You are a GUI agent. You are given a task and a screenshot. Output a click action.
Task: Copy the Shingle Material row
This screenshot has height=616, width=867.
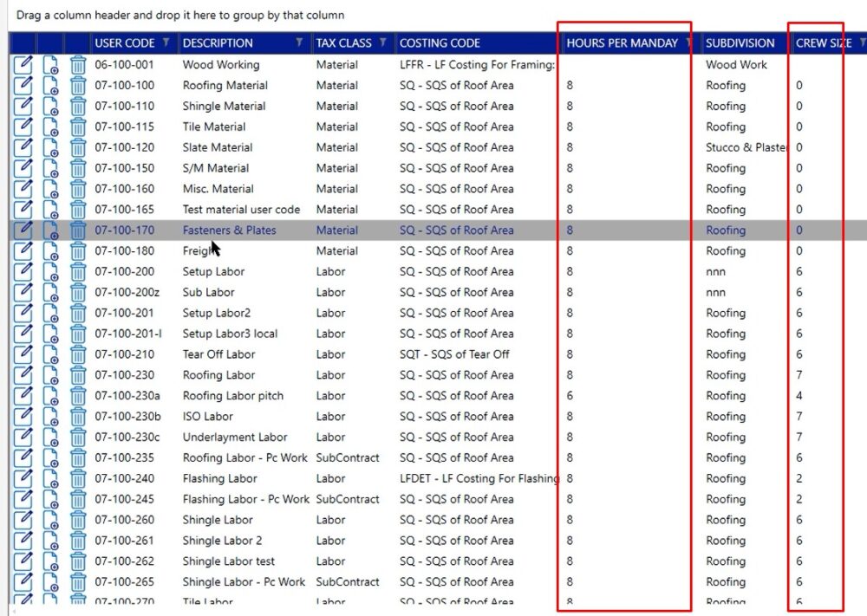pos(51,107)
